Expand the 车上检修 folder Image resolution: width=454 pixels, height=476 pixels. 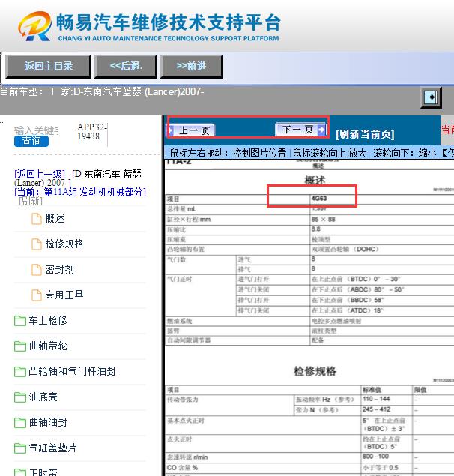click(48, 320)
